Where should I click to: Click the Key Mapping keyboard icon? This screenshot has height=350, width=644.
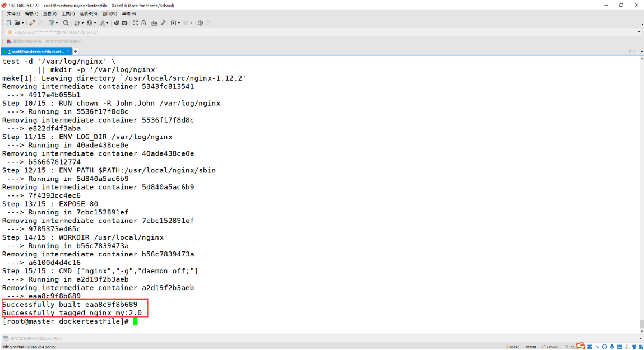(154, 23)
